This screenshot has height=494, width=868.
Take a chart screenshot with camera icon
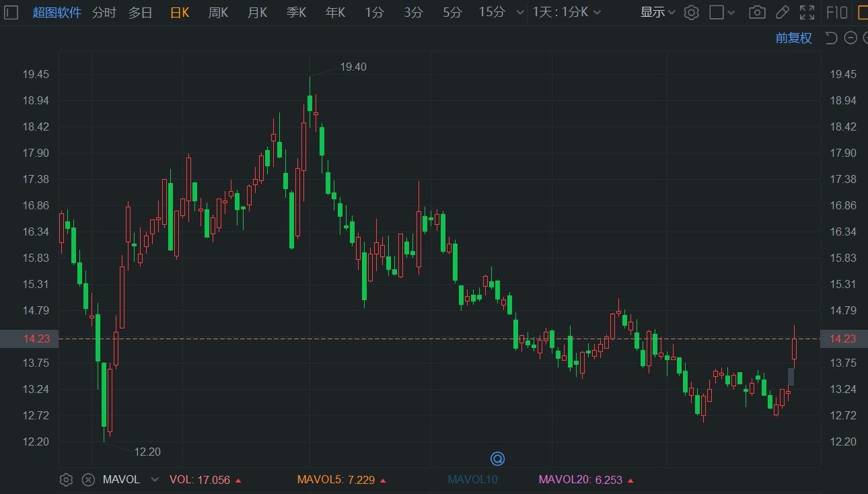[757, 12]
